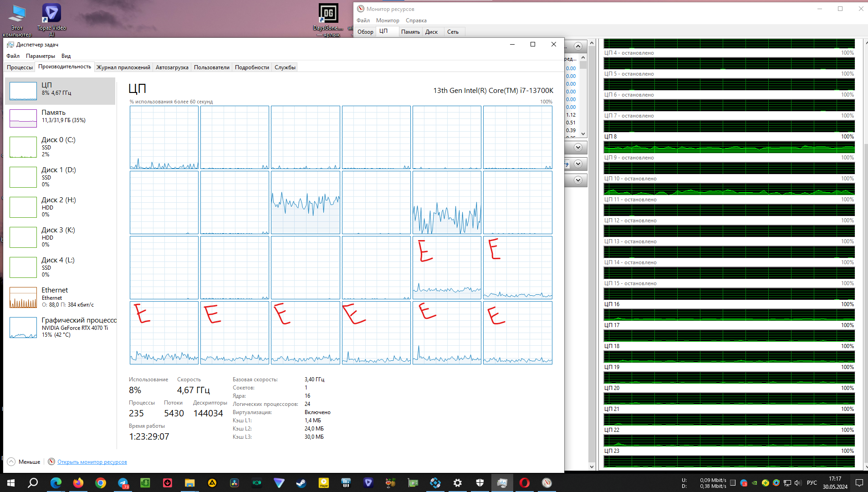Expand the Resource Monitor section below the process list
The width and height of the screenshot is (868, 492).
coord(578,147)
